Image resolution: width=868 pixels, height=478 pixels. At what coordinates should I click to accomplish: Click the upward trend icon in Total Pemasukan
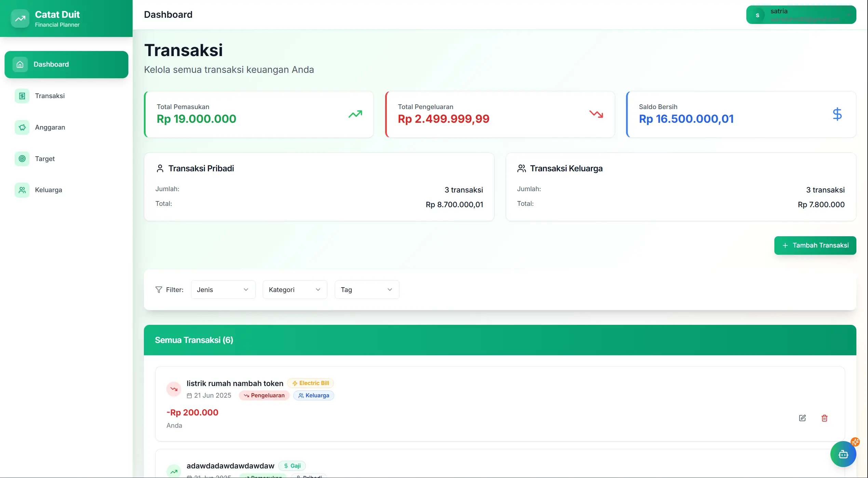[x=355, y=114]
